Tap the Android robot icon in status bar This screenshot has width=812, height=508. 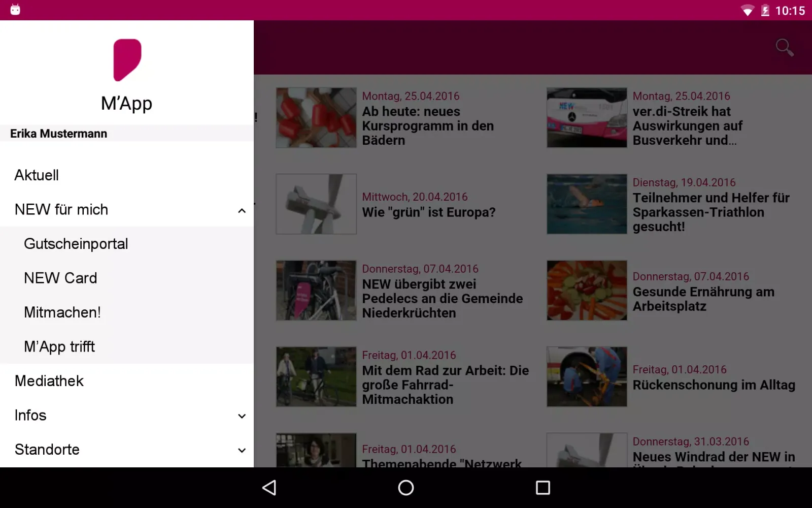coord(15,9)
